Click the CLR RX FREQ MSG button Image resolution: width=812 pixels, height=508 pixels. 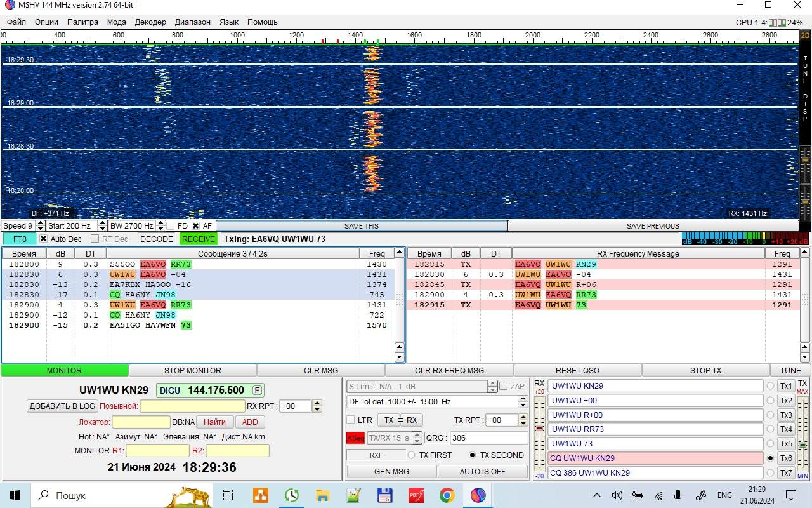tap(449, 371)
